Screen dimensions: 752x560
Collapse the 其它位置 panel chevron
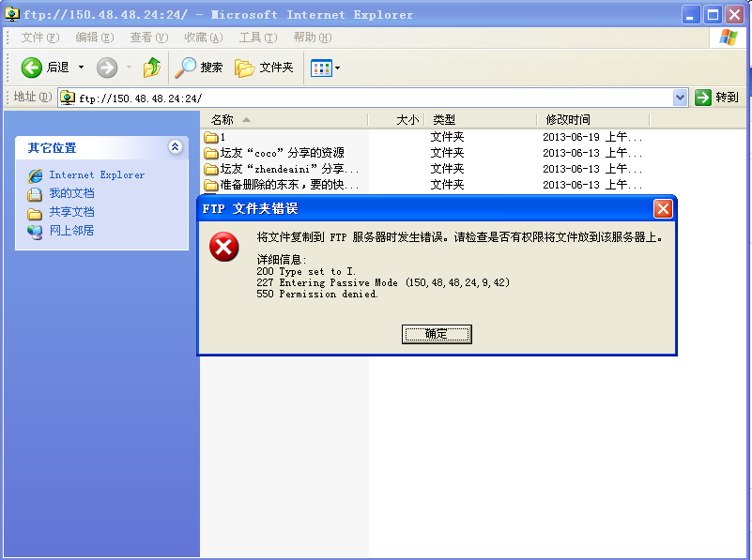175,147
